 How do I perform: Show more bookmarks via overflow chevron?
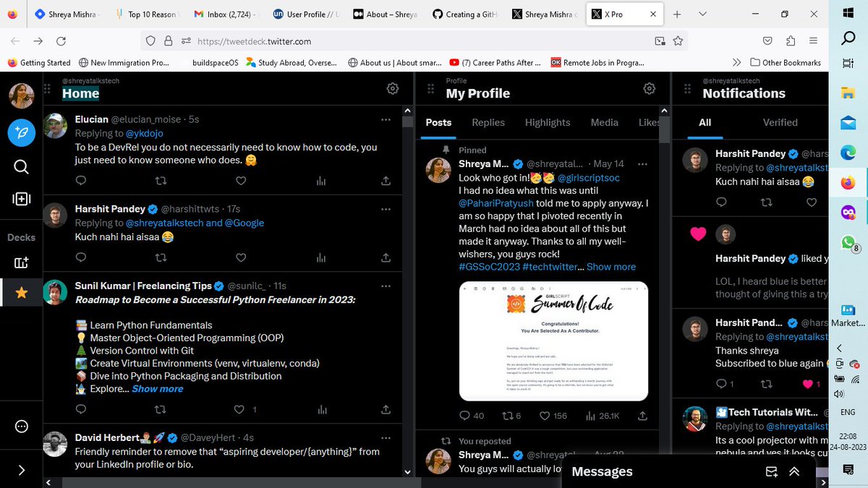736,62
